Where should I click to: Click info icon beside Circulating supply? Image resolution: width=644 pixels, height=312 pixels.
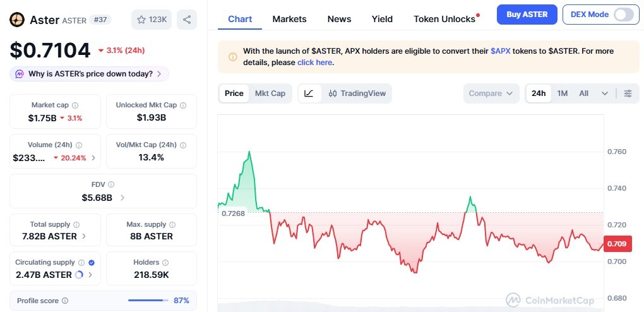point(81,262)
